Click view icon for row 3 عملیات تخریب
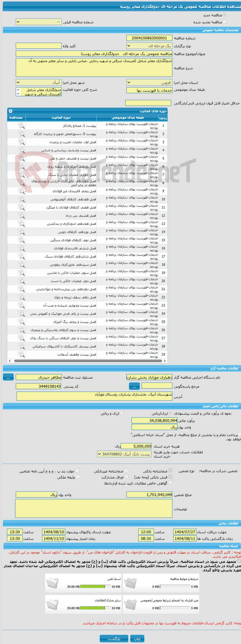 pyautogui.click(x=21, y=142)
